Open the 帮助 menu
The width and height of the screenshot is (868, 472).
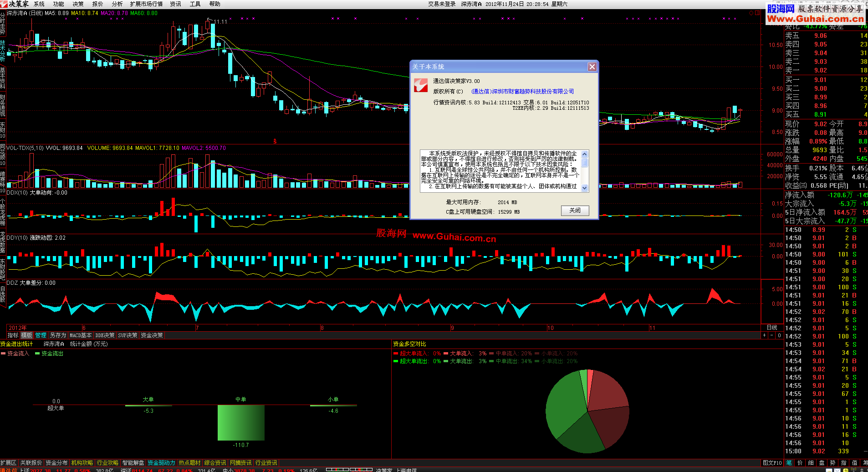click(214, 4)
